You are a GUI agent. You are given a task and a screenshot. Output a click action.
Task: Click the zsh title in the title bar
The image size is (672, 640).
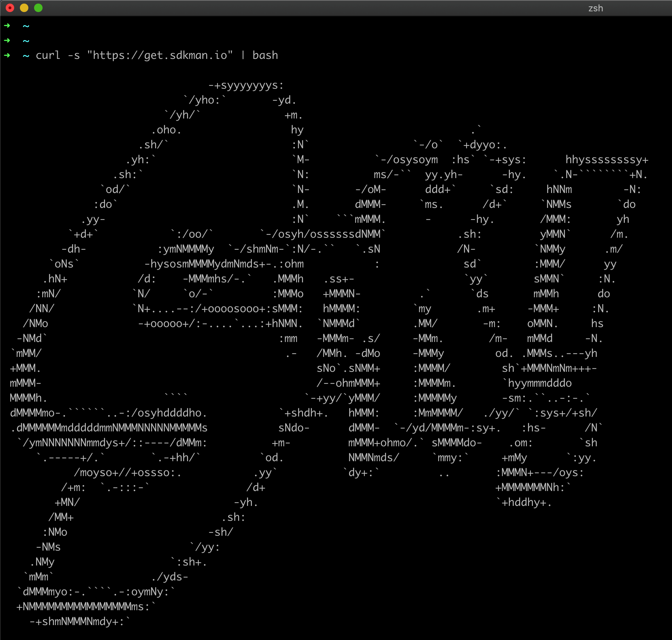point(595,8)
